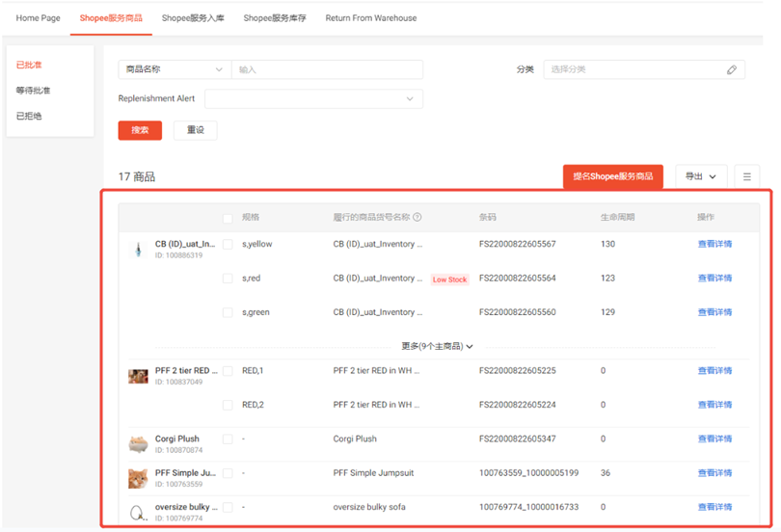Open 查看详情 for the RED,2 row
The image size is (781, 532).
click(x=714, y=405)
